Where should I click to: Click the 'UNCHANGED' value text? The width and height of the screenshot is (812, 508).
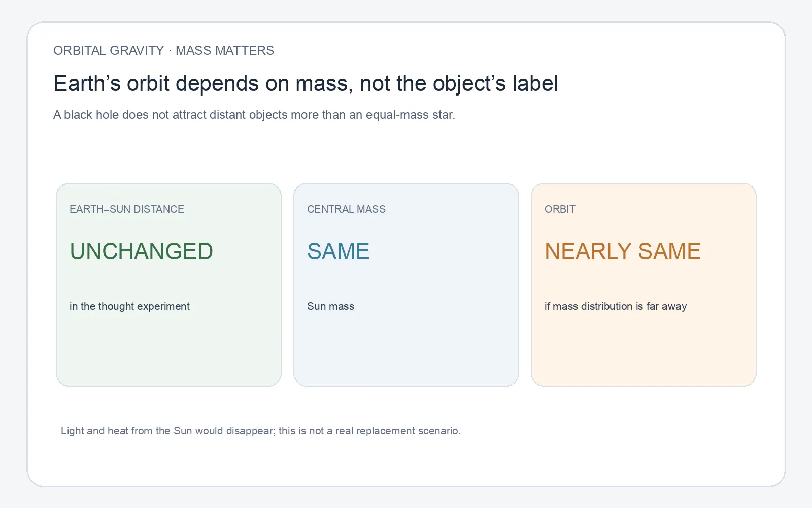point(141,251)
